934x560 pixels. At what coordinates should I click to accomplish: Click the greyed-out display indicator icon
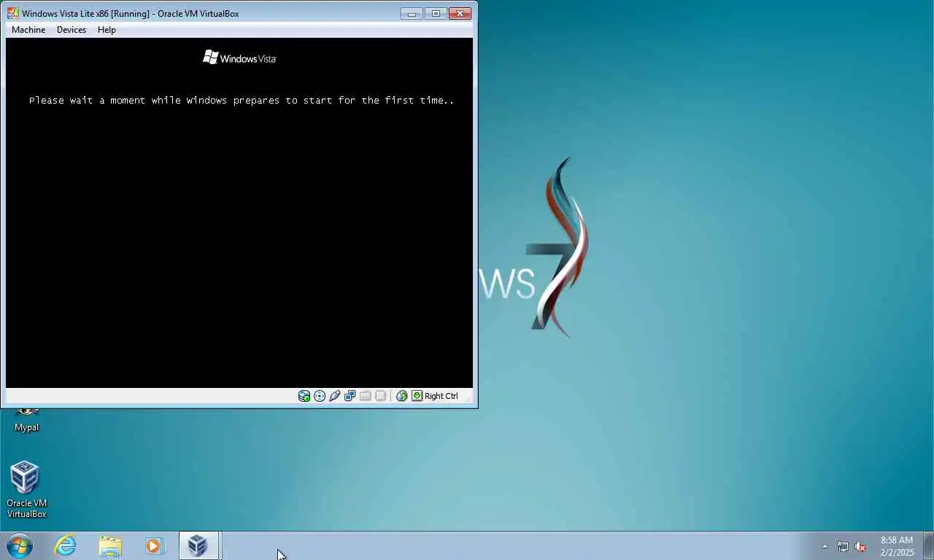[381, 396]
